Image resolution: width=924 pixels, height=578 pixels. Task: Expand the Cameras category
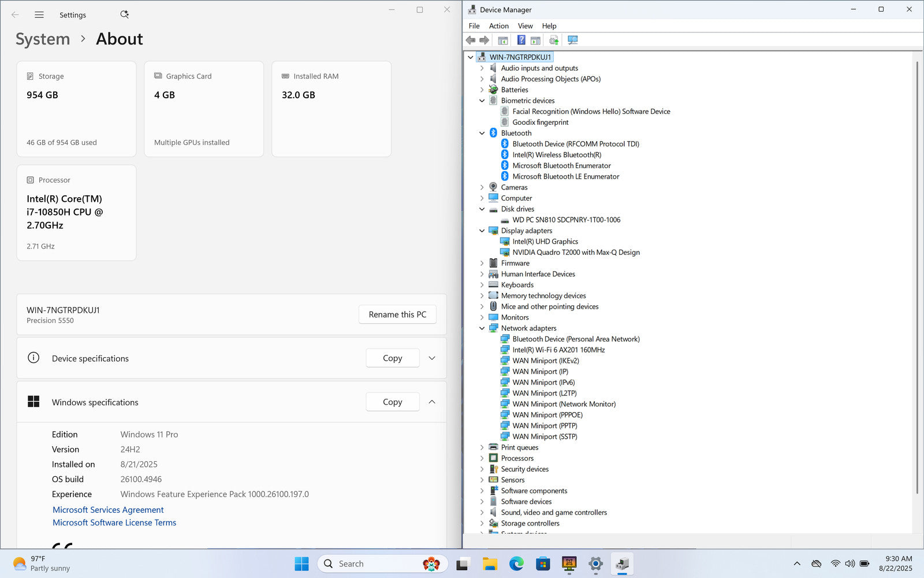coord(482,187)
